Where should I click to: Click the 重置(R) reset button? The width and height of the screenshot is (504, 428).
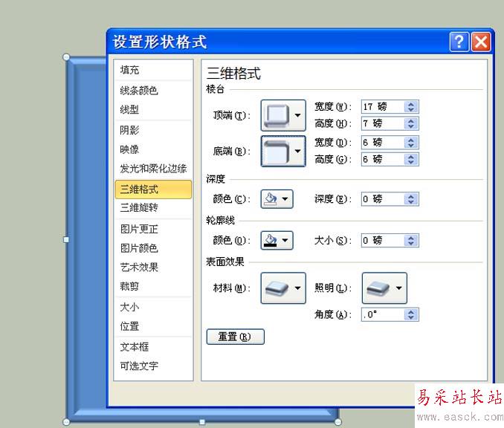236,337
